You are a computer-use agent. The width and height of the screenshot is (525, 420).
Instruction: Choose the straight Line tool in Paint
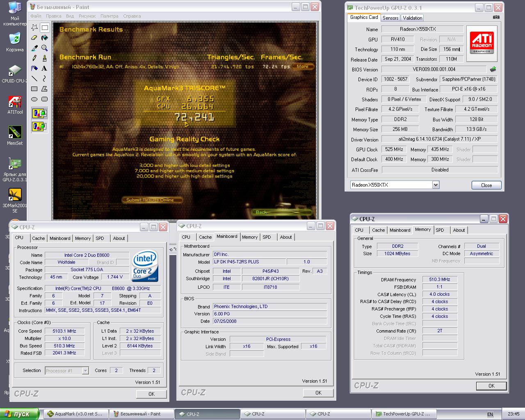tap(34, 78)
